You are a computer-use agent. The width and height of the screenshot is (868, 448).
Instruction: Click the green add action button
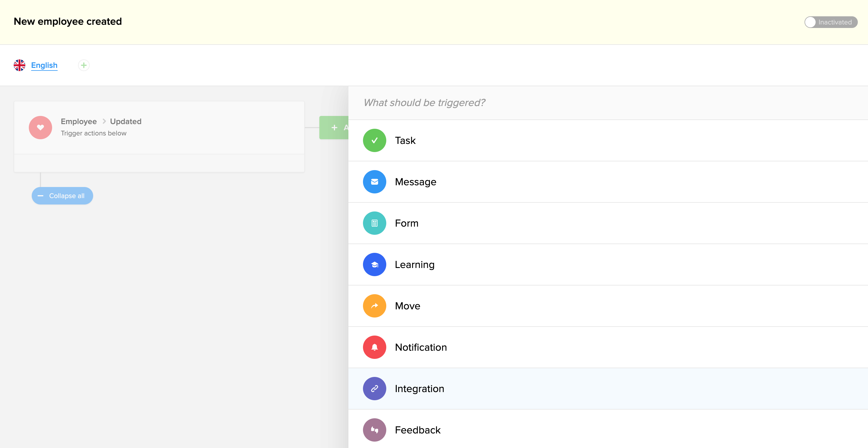coord(334,128)
